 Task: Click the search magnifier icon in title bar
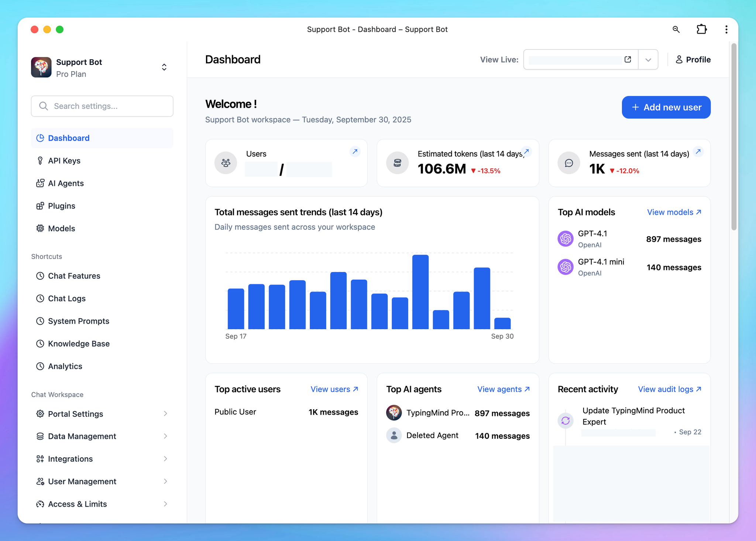point(676,30)
